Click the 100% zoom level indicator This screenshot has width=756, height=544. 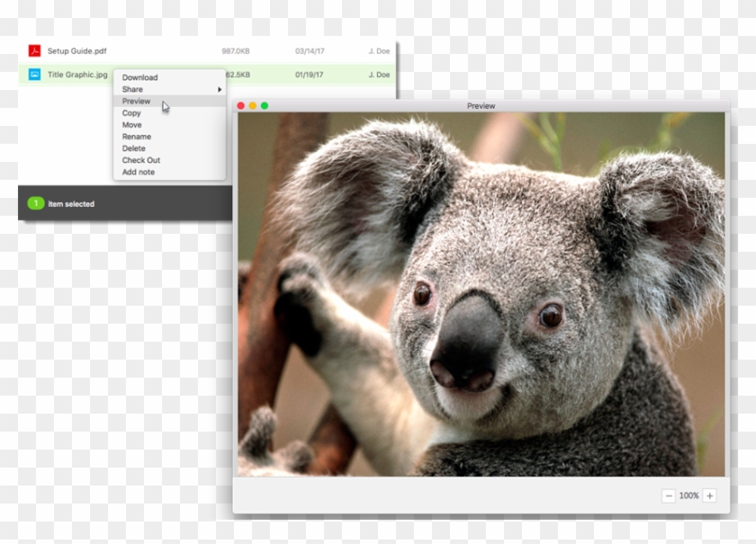(x=688, y=495)
